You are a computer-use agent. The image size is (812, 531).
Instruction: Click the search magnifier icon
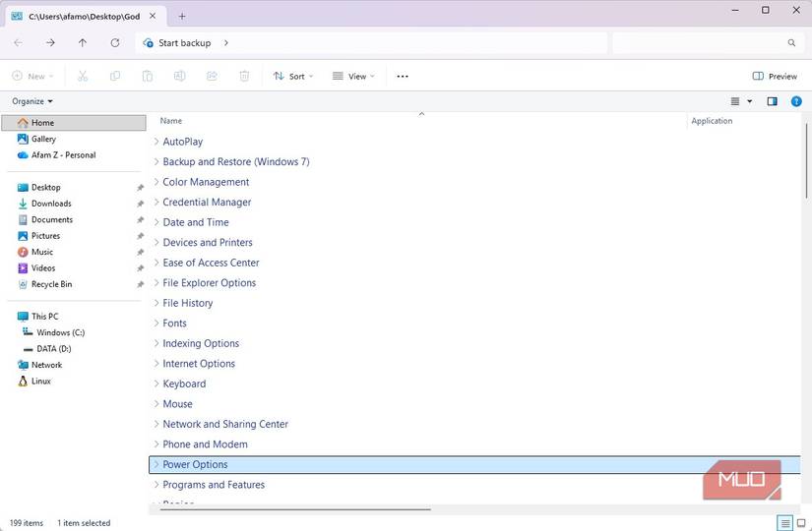point(791,43)
